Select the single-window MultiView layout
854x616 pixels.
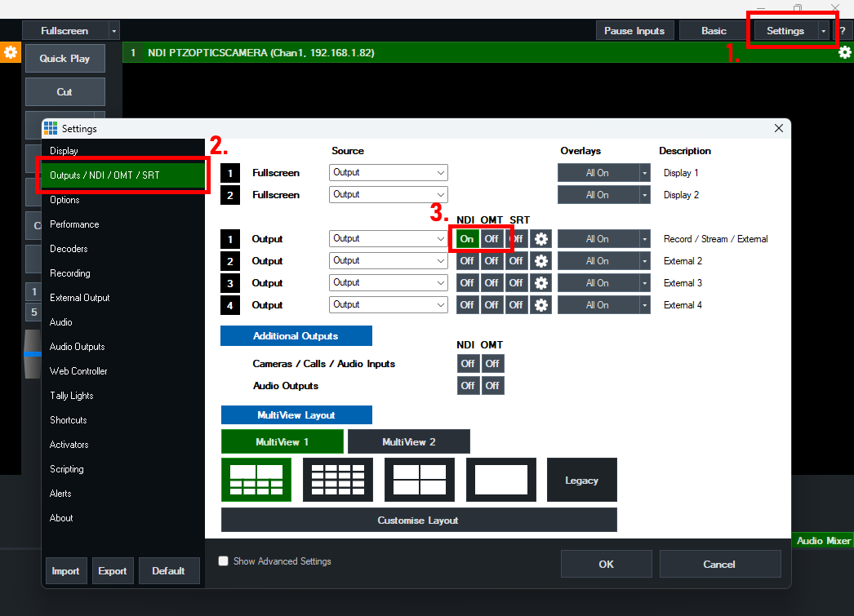[500, 479]
